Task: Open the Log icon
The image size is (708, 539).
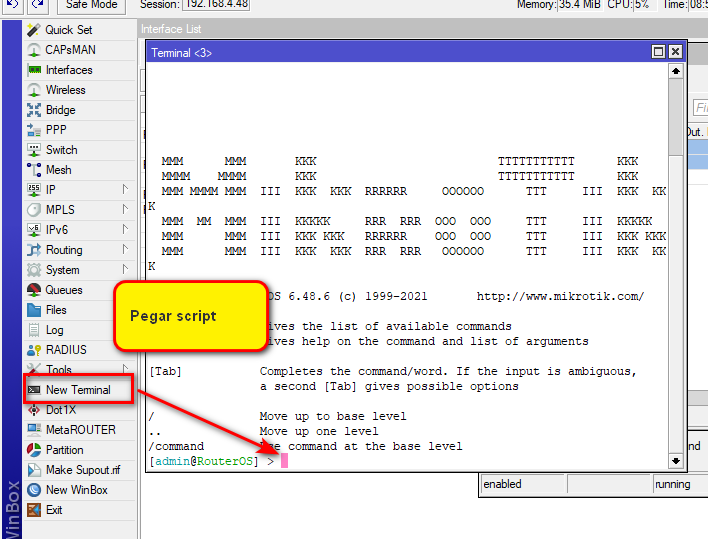Action: [x=34, y=330]
